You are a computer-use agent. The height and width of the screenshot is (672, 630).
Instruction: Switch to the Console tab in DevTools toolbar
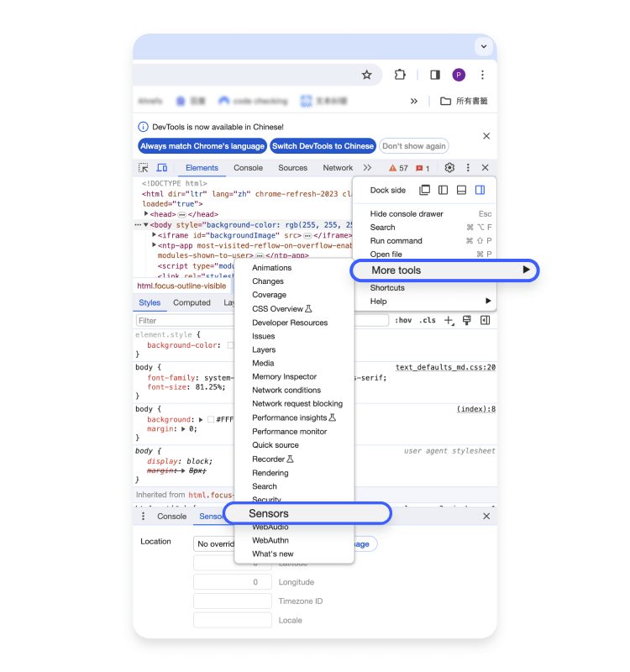point(248,168)
